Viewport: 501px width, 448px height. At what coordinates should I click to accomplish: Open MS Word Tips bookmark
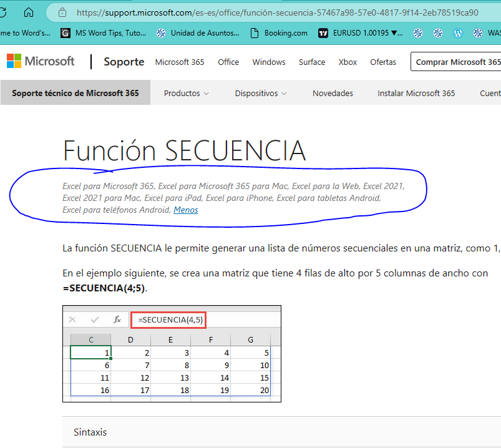click(x=103, y=33)
